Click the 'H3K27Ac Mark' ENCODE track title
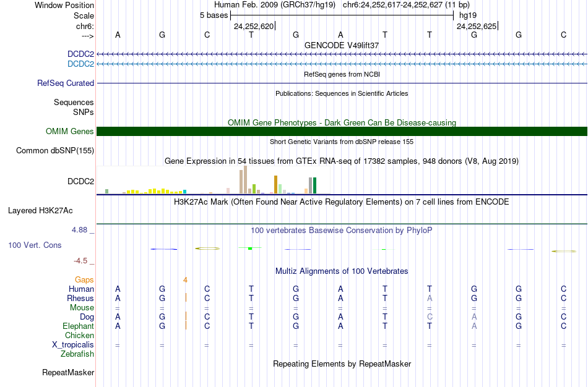 pos(342,202)
